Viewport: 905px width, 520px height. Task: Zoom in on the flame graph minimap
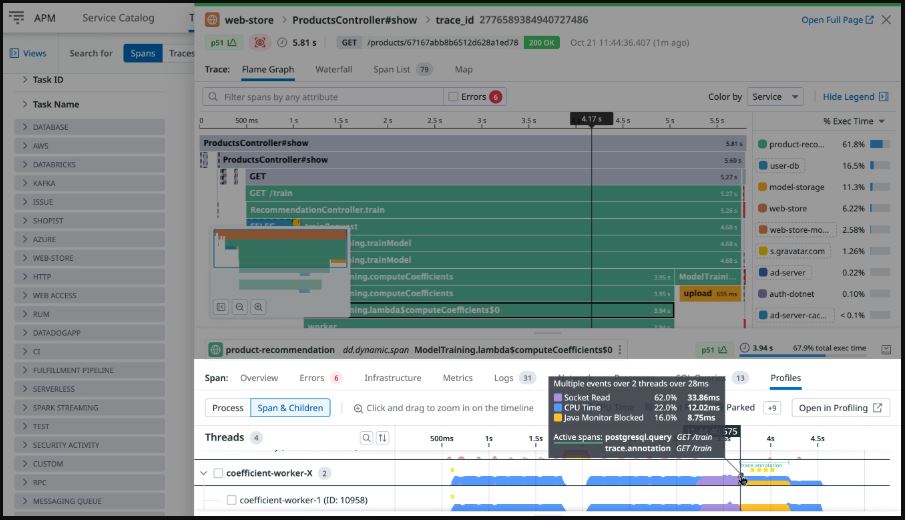258,307
